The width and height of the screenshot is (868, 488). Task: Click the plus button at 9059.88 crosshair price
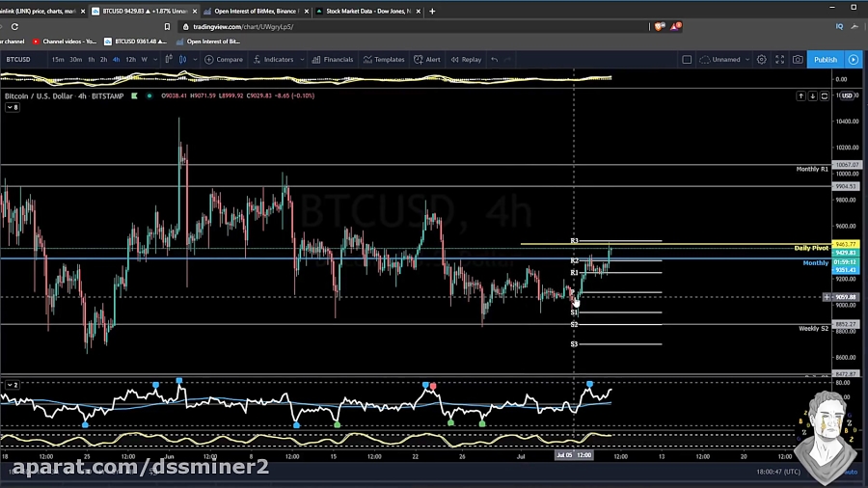pyautogui.click(x=827, y=297)
